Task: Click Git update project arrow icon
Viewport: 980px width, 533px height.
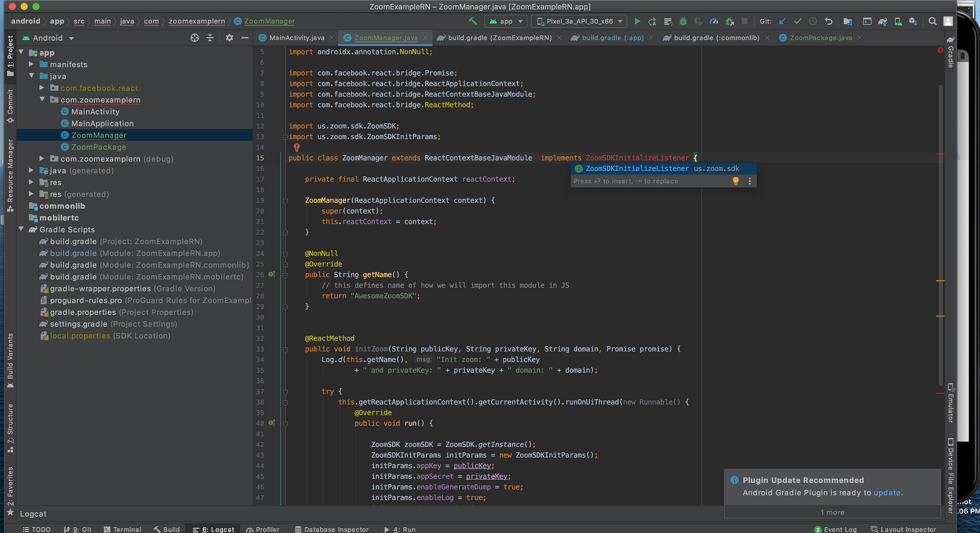Action: click(782, 21)
